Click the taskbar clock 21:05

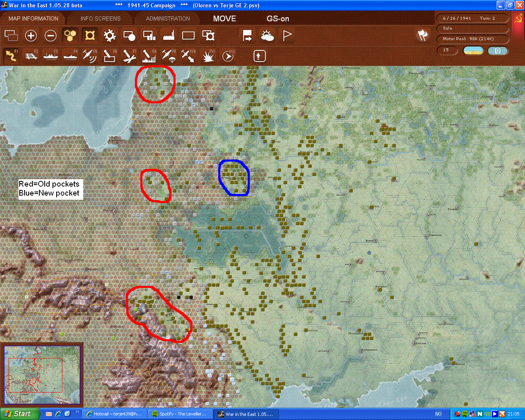(514, 414)
